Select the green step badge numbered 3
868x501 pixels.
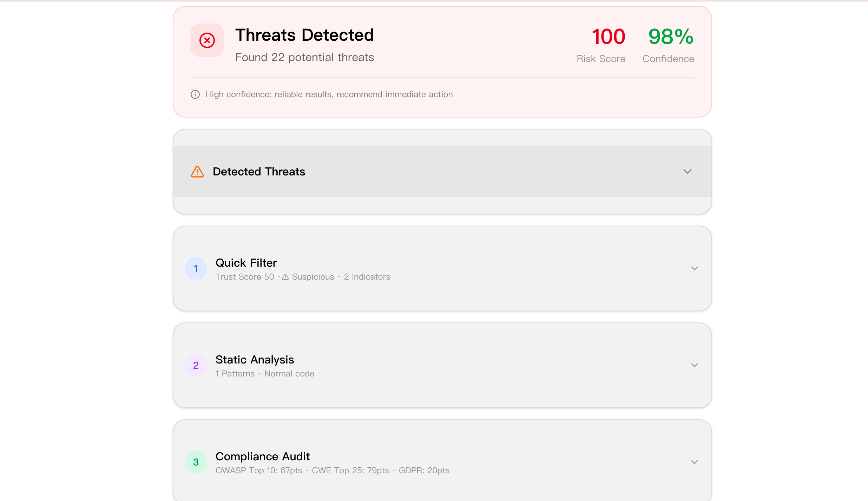196,462
